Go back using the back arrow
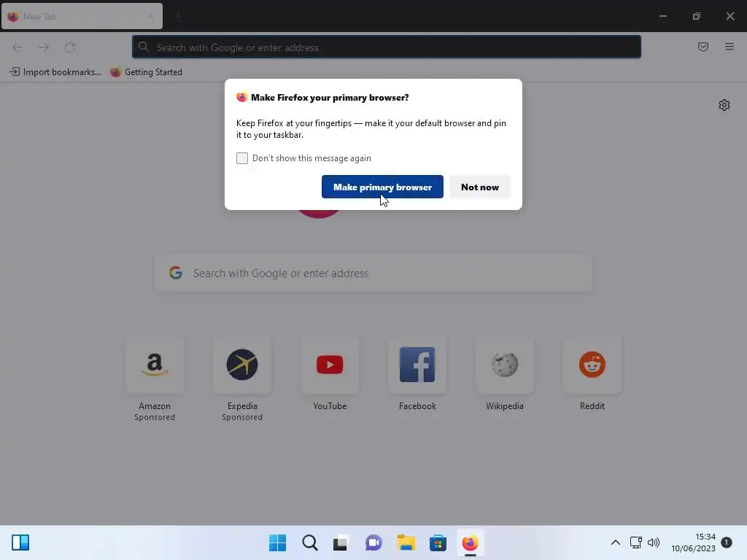The image size is (747, 560). click(18, 47)
